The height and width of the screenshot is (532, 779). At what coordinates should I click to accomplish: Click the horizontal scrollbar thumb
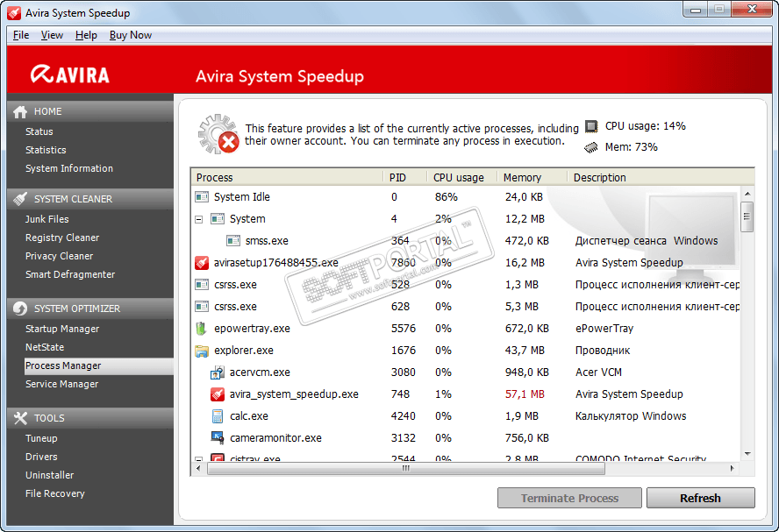pos(406,469)
